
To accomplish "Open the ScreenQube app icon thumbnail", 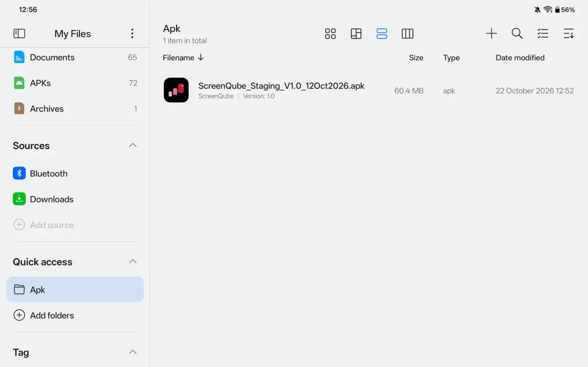I will (x=176, y=90).
